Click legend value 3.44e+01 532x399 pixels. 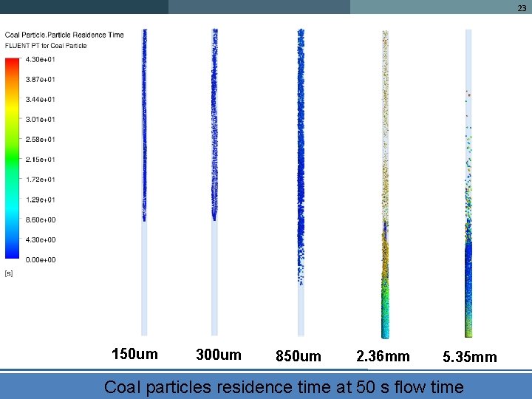tap(40, 100)
